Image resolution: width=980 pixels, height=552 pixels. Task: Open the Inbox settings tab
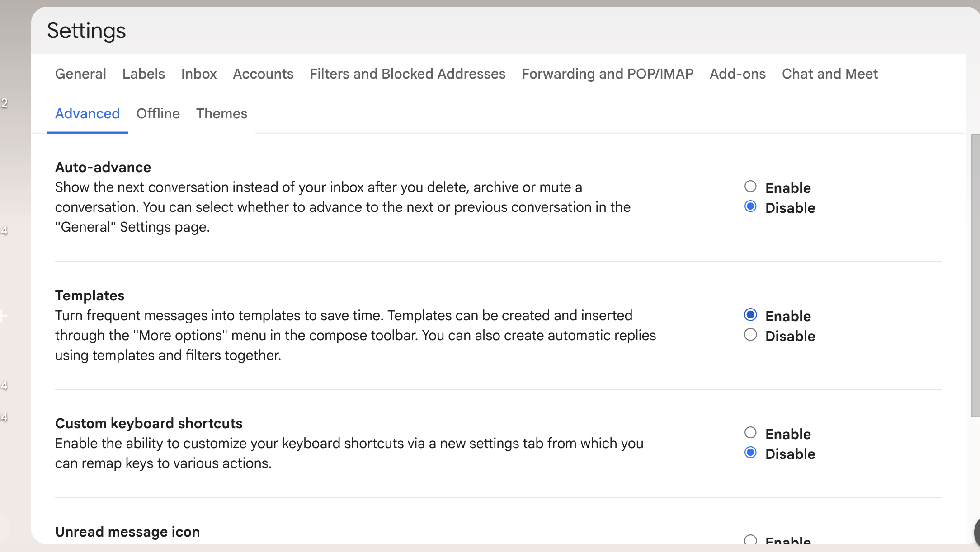(x=199, y=74)
